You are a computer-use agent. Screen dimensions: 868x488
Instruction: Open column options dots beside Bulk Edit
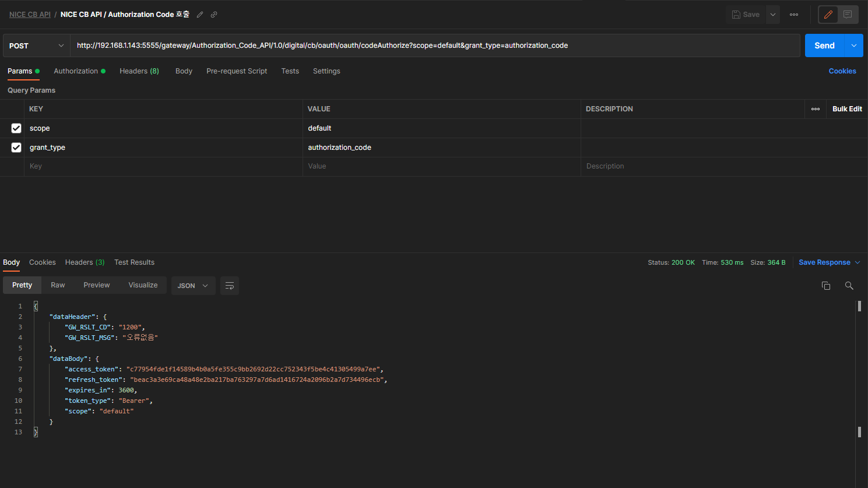[x=815, y=109]
